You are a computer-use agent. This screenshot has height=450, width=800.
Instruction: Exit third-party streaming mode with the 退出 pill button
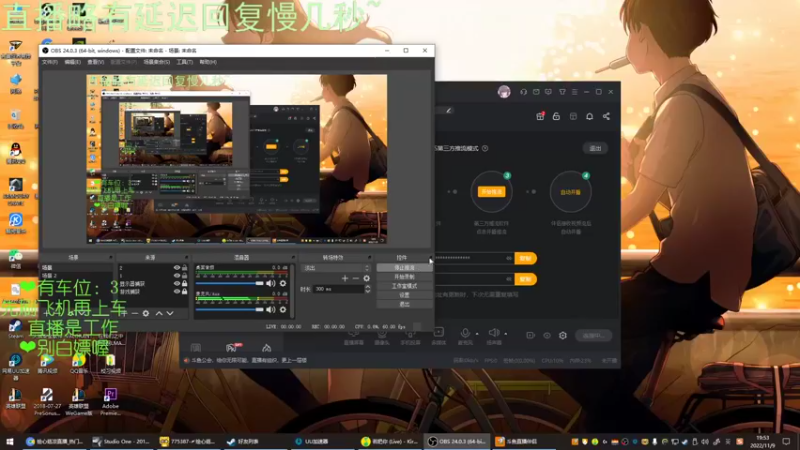tap(595, 148)
